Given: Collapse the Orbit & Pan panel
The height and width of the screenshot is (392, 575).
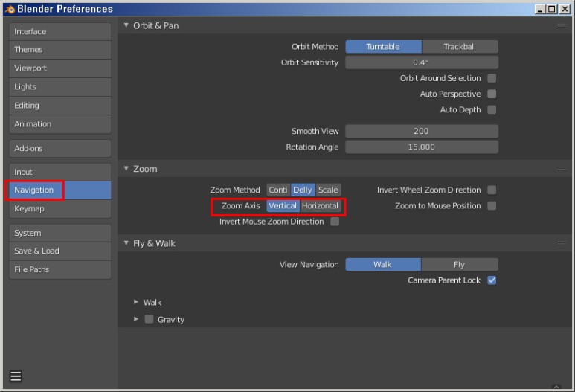Looking at the screenshot, I should (x=126, y=25).
